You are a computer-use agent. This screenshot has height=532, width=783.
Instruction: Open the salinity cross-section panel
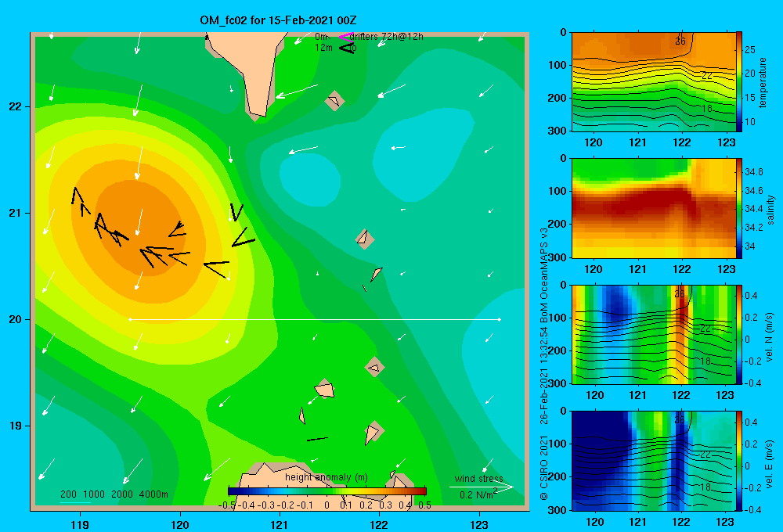tap(654, 208)
